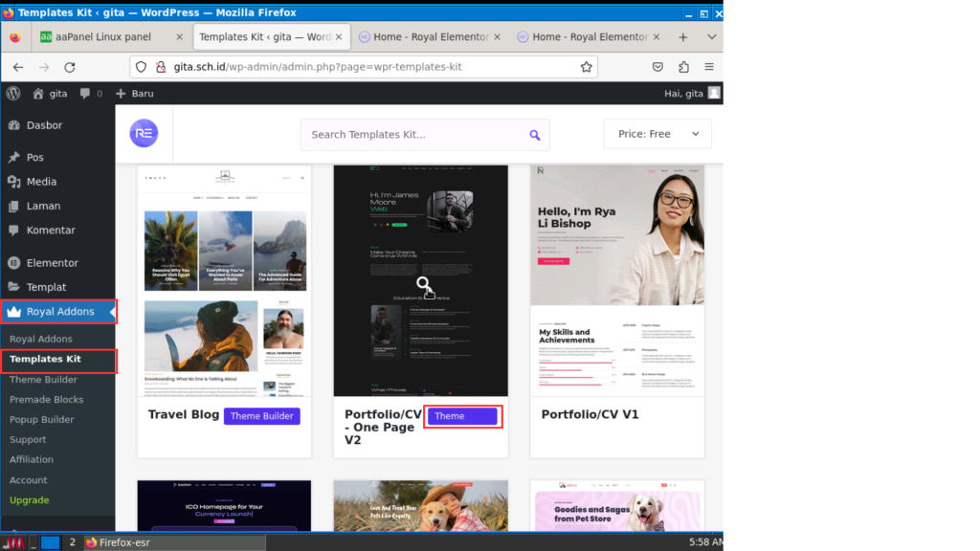
Task: Click the search magnifier icon in Templates search
Action: click(535, 135)
